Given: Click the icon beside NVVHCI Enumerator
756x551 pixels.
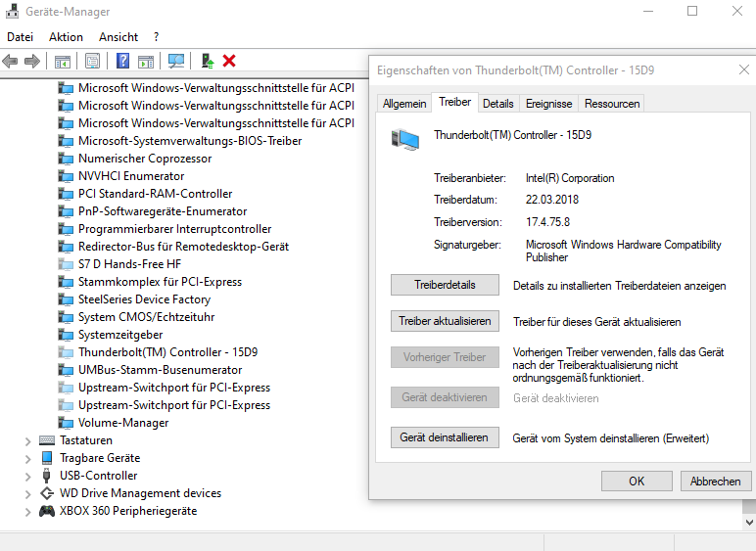Looking at the screenshot, I should point(66,176).
